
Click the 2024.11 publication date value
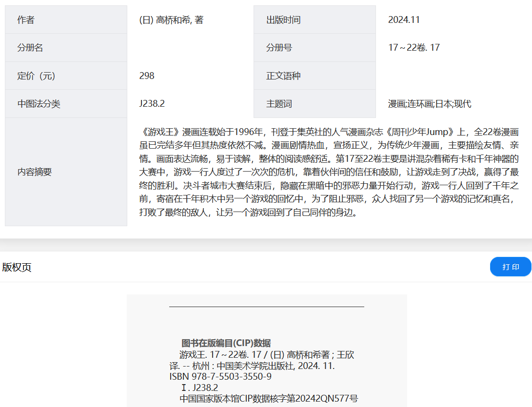tap(404, 20)
